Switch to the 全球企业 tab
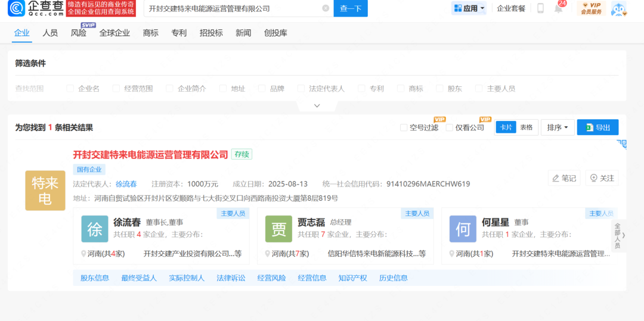This screenshot has height=321, width=644. point(114,33)
